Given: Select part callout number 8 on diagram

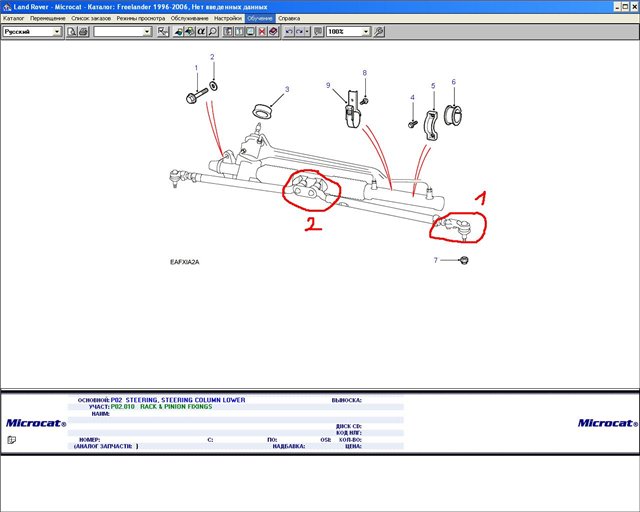Looking at the screenshot, I should click(364, 73).
